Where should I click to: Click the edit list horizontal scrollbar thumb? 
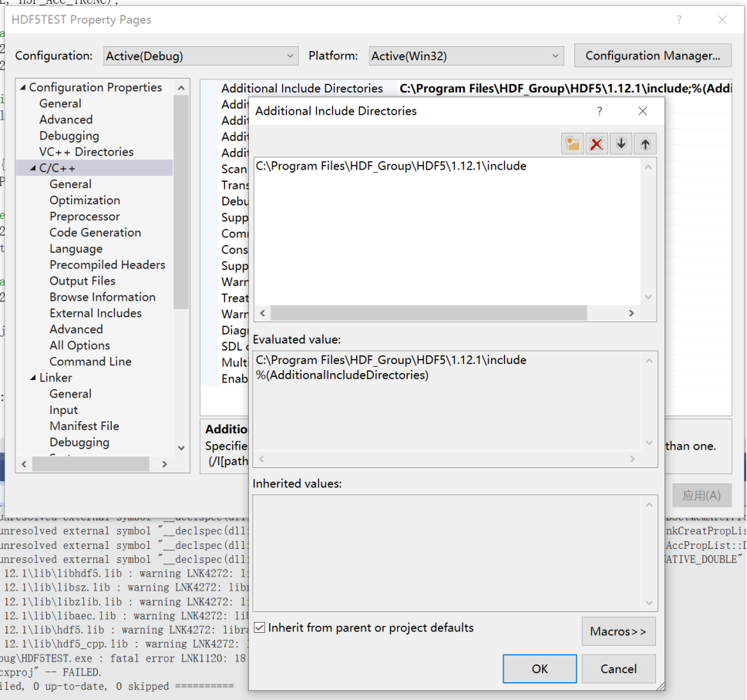[429, 313]
